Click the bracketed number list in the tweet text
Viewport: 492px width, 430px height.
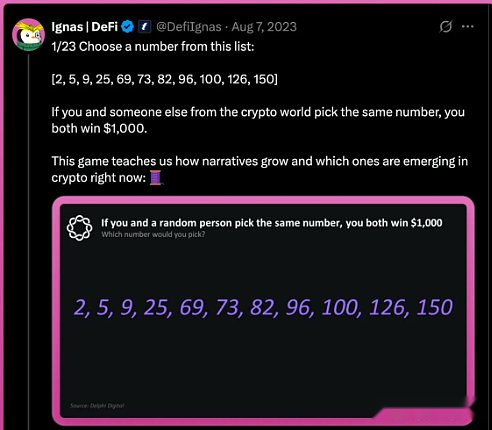click(x=164, y=79)
